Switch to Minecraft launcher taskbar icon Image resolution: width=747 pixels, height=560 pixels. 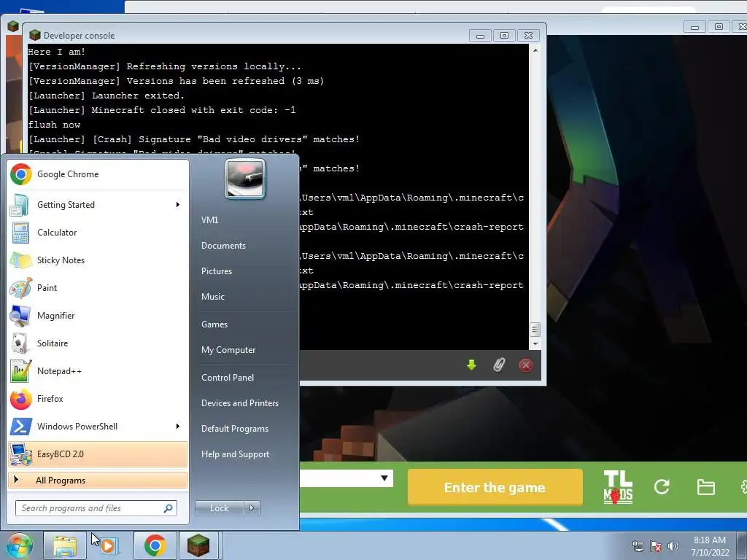pos(198,545)
